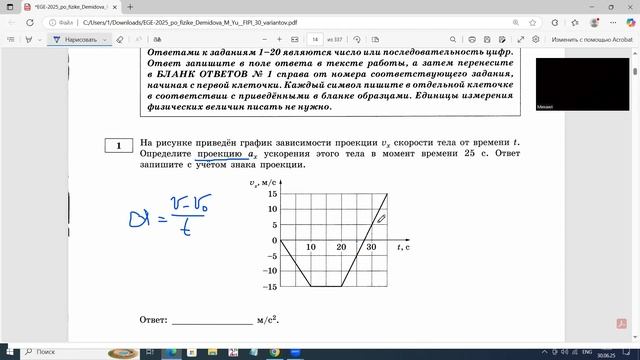Refresh the browser page
This screenshot has height=360, width=640.
click(30, 23)
